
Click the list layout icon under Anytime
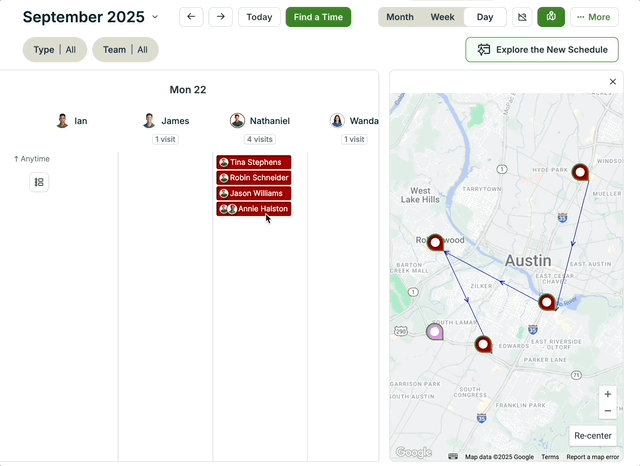39,182
